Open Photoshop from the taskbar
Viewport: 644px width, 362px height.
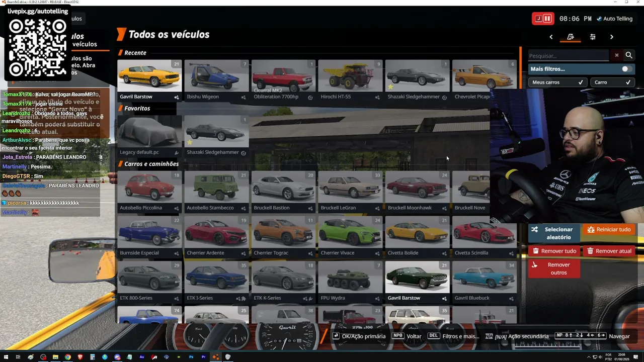pos(191,357)
